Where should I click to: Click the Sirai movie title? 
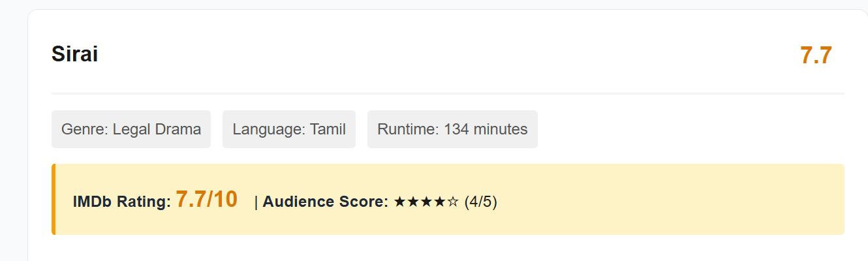coord(74,54)
